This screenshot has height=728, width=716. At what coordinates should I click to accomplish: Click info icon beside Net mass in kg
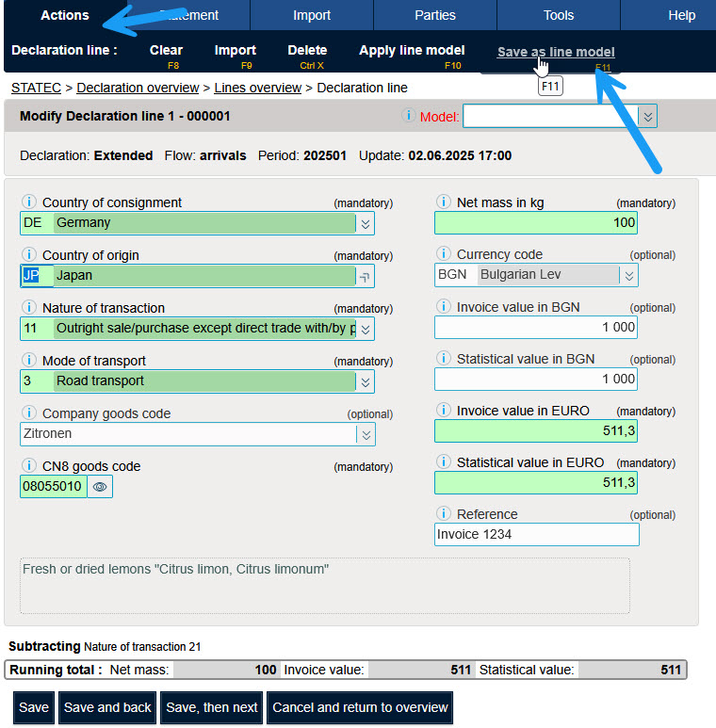[x=443, y=202]
